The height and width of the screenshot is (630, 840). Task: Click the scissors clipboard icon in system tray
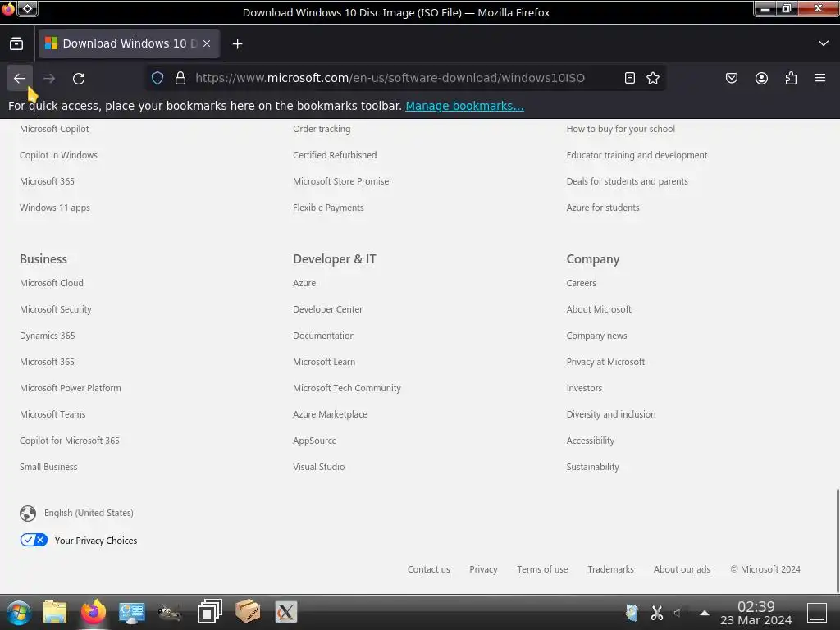click(657, 613)
